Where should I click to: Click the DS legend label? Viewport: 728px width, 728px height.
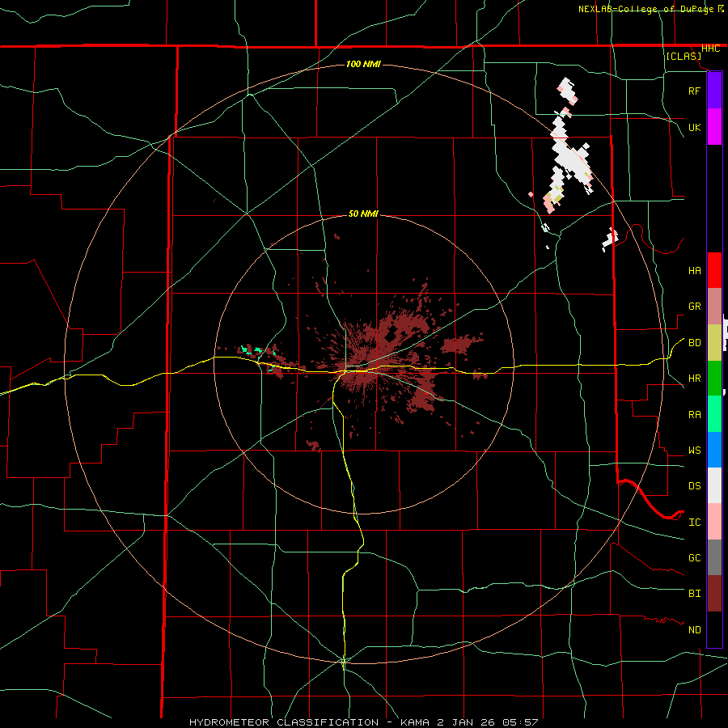pyautogui.click(x=694, y=486)
